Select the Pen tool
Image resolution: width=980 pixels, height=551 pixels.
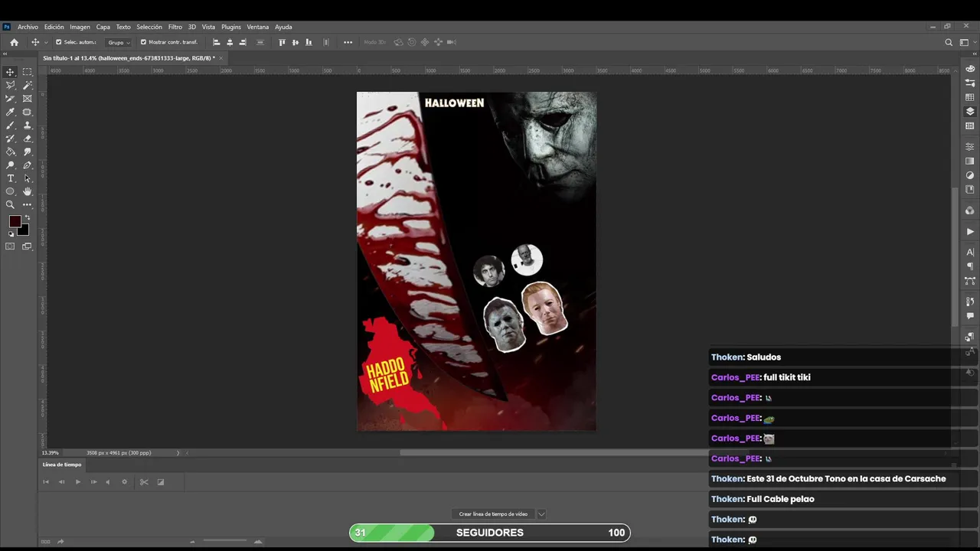click(x=28, y=165)
